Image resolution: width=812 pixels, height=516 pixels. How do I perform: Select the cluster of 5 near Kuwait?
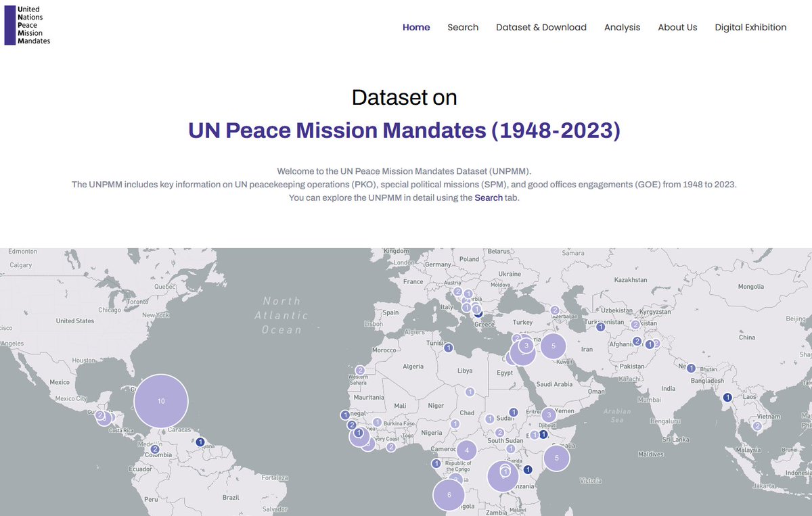point(553,346)
